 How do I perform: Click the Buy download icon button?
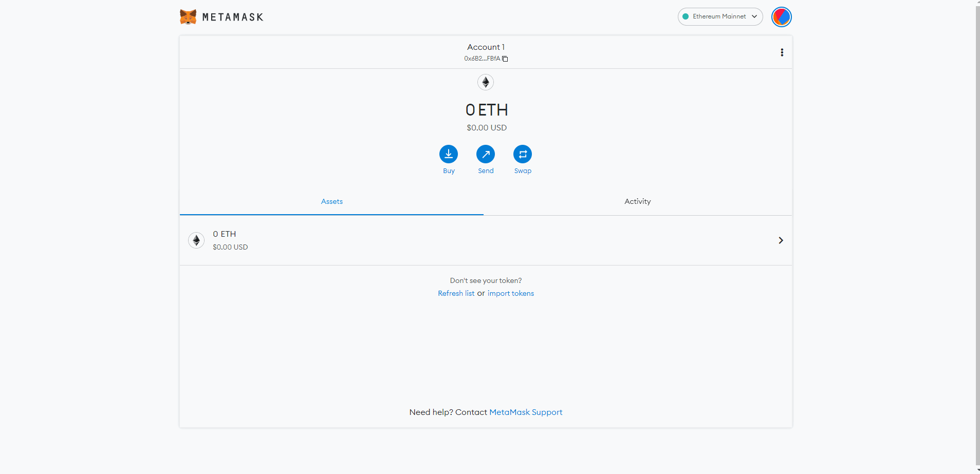[449, 154]
